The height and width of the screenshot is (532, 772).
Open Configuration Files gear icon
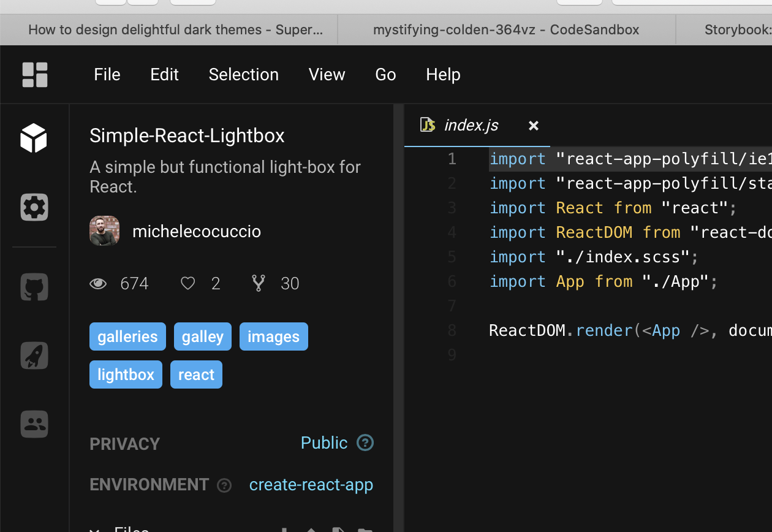34,207
